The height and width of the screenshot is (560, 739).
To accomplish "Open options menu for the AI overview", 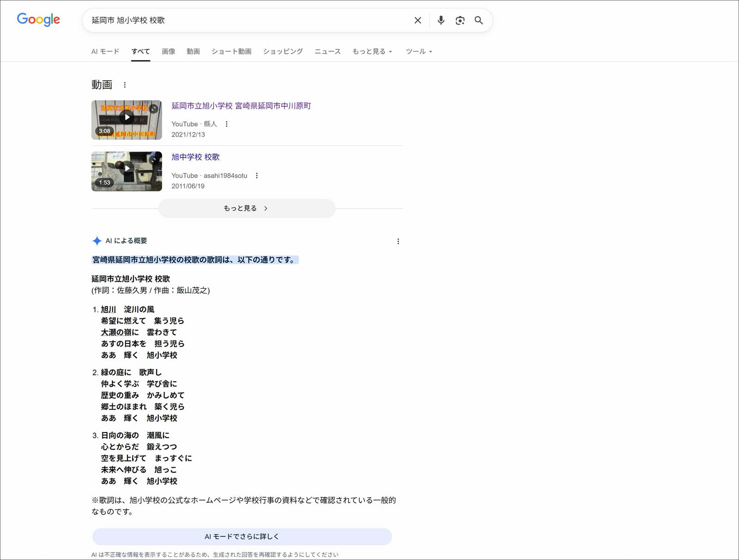I will pyautogui.click(x=398, y=241).
